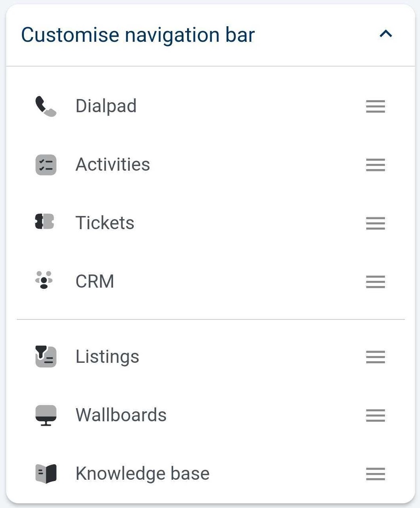Click the Listings reorder handle

375,356
